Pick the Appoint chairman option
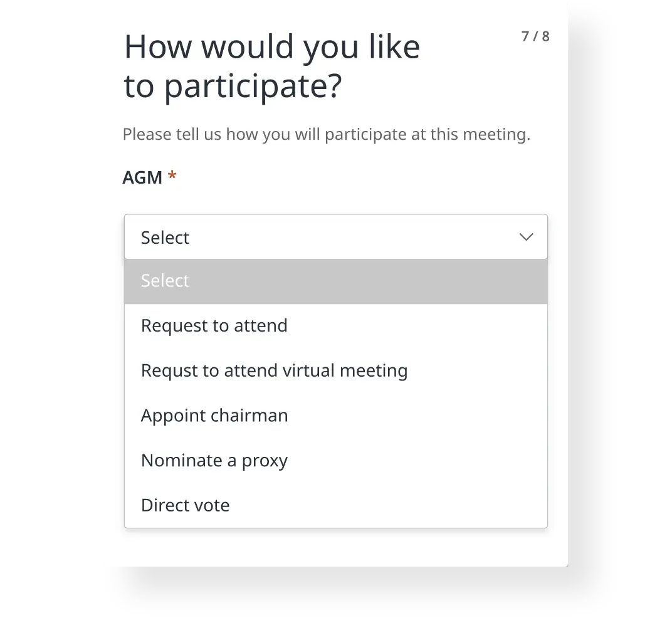Viewport: 672px width, 618px height. (x=214, y=415)
